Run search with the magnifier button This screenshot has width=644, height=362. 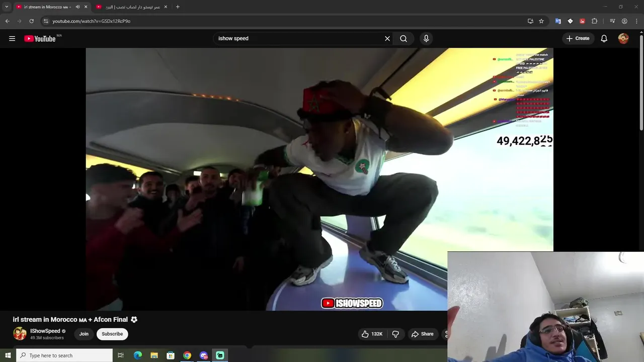pyautogui.click(x=404, y=39)
